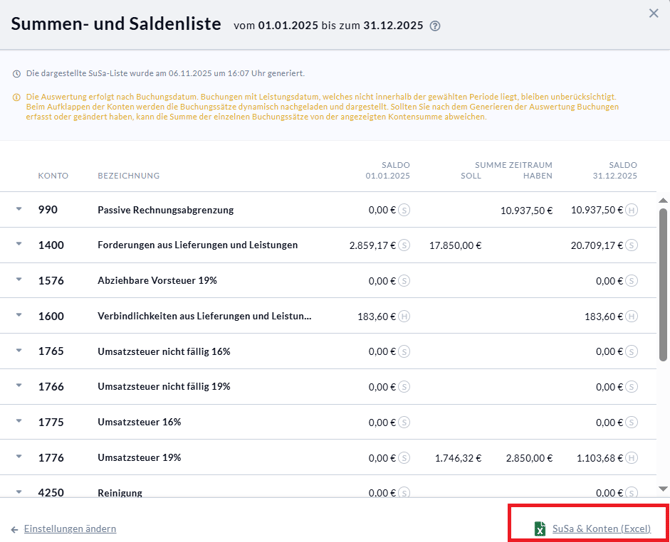Viewport: 670px width, 542px height.
Task: Expand account 1776 Umsatzsteuer 19% row
Action: [x=18, y=458]
